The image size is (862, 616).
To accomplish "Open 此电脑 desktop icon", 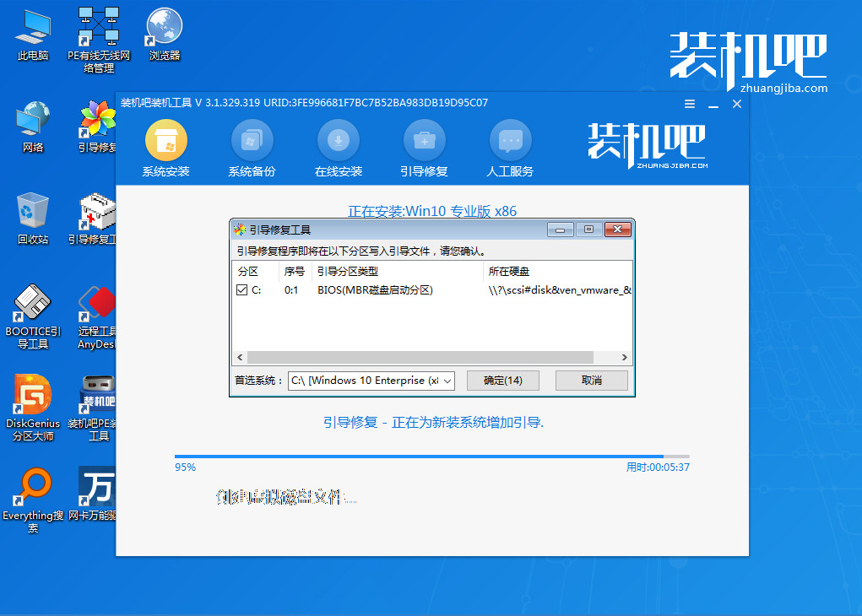I will [x=33, y=28].
